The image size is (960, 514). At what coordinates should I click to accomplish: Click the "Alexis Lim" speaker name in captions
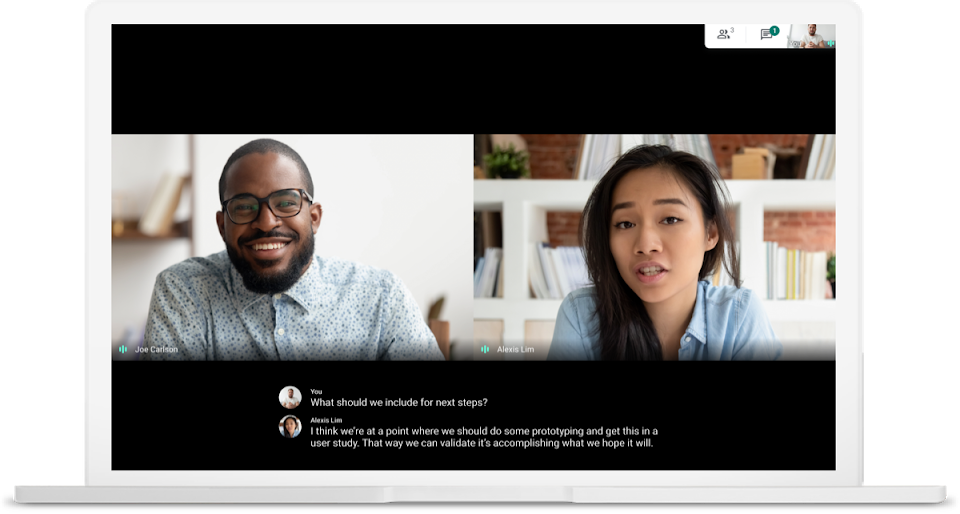(326, 420)
